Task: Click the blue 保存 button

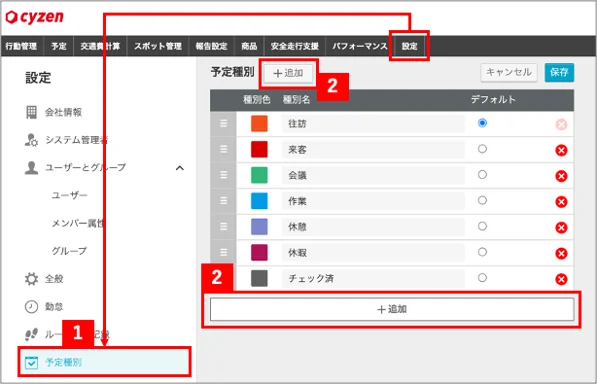Action: point(559,72)
